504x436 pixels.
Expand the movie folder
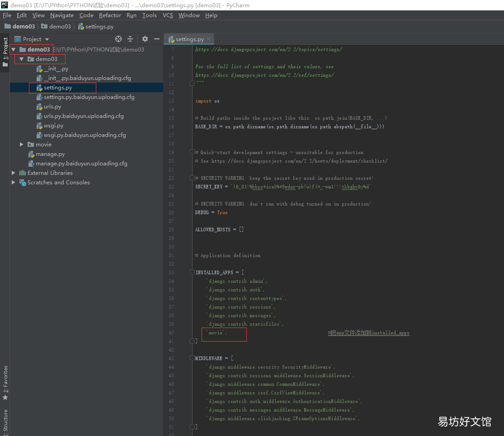22,145
